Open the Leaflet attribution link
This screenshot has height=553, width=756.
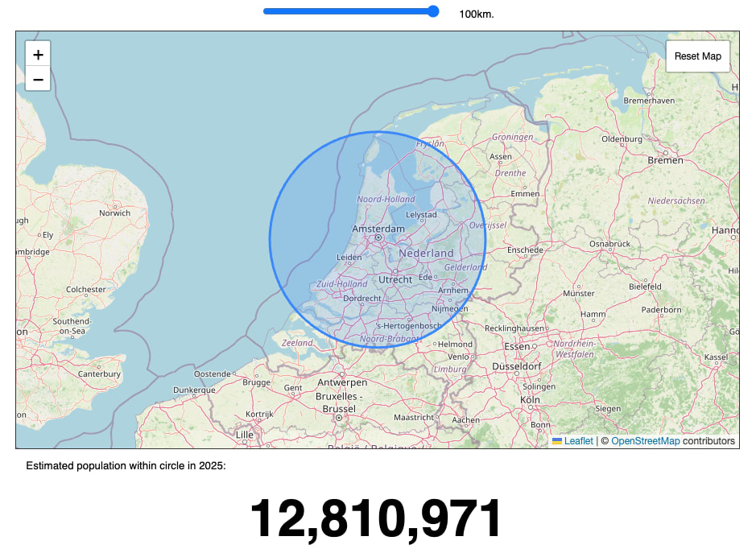[x=579, y=440]
